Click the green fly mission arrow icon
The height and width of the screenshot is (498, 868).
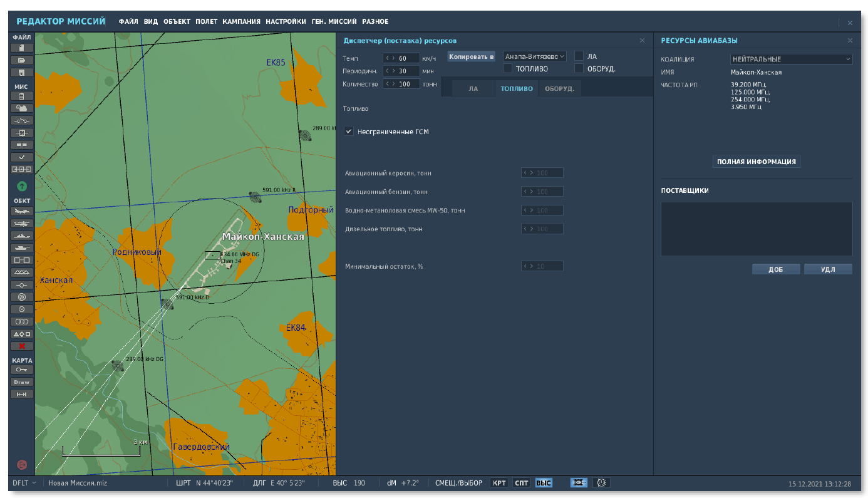point(21,186)
